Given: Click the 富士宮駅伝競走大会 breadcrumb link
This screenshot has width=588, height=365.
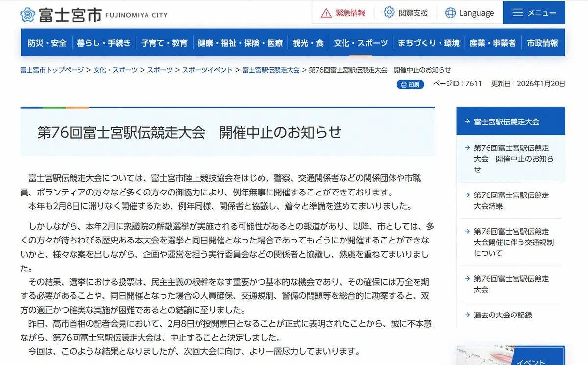Looking at the screenshot, I should click(270, 70).
